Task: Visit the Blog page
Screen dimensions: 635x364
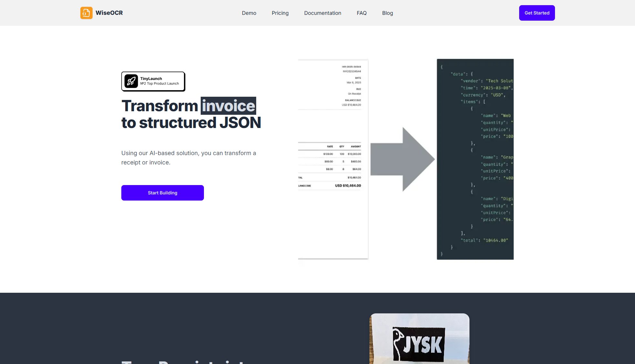Action: tap(387, 13)
